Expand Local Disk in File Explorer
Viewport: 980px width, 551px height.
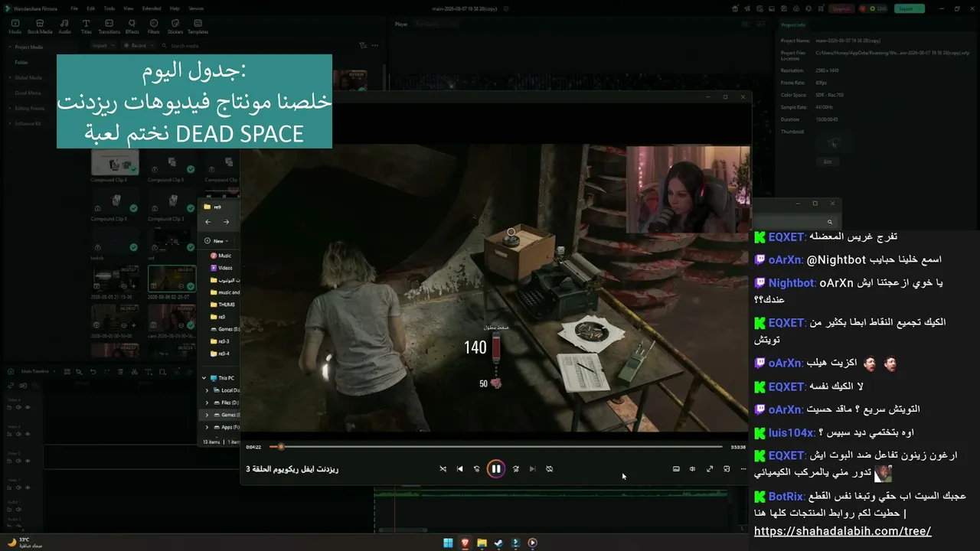pyautogui.click(x=207, y=390)
